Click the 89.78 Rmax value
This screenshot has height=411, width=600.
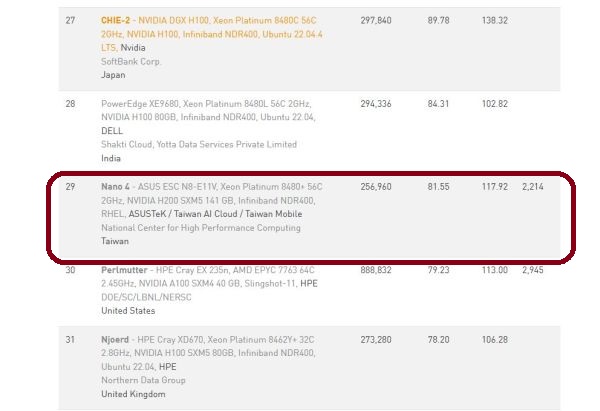[x=437, y=19]
